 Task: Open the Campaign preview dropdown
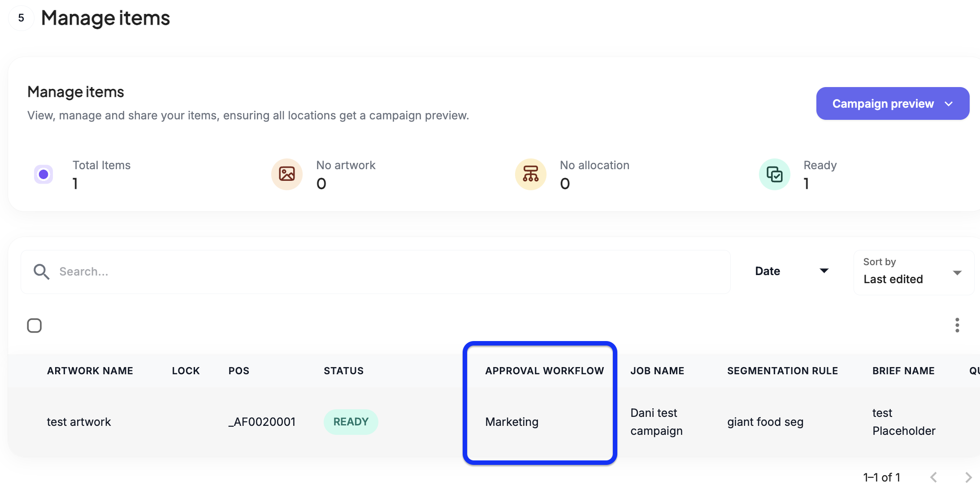tap(893, 104)
